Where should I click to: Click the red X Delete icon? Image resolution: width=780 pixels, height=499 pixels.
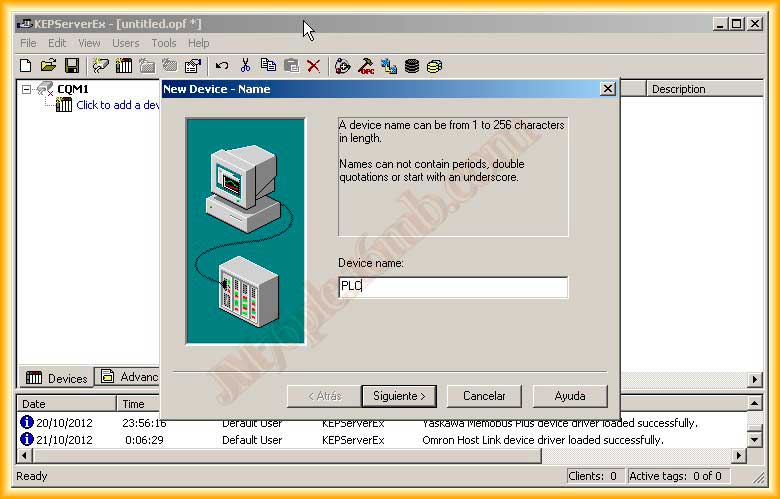point(314,66)
